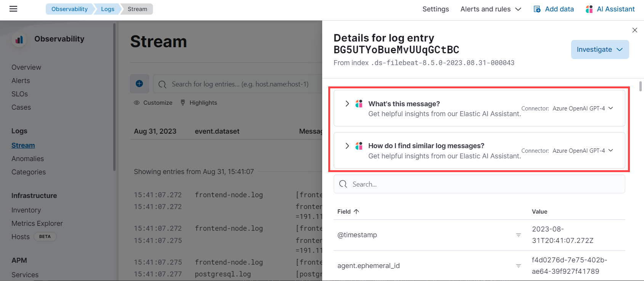Open Metrics Explorer in sidebar
Screen dimensions: 644x281
(x=37, y=224)
